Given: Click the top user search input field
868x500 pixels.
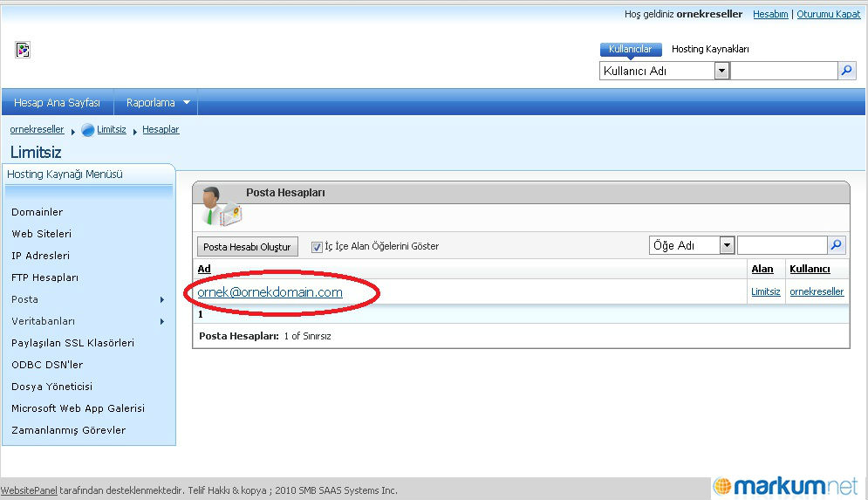Looking at the screenshot, I should tap(784, 71).
